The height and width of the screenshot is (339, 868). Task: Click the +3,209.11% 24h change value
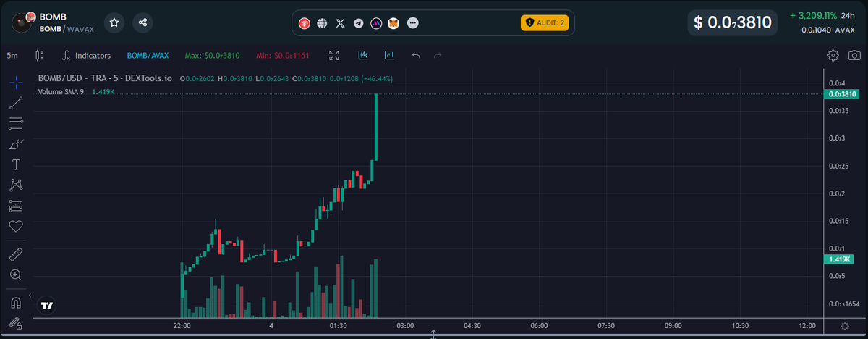(x=814, y=15)
